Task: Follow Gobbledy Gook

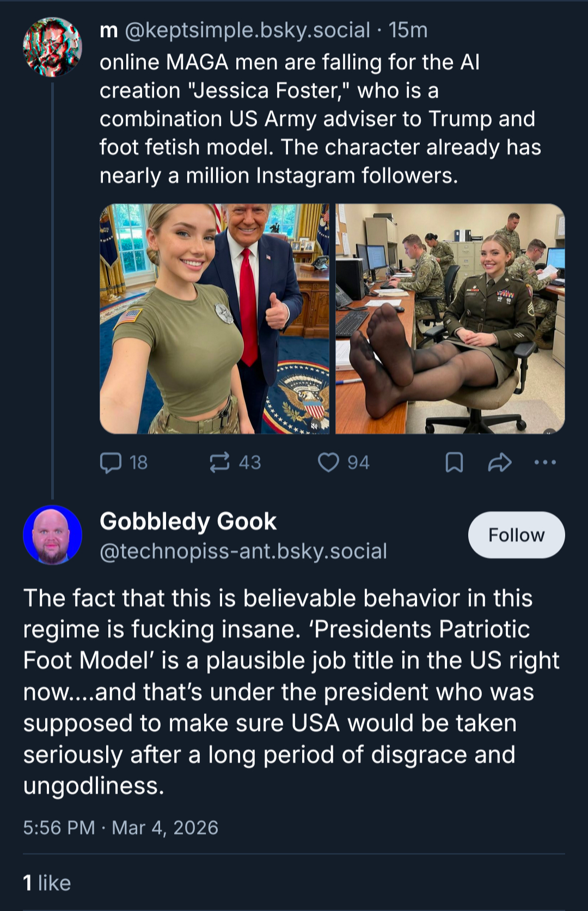Action: point(516,535)
